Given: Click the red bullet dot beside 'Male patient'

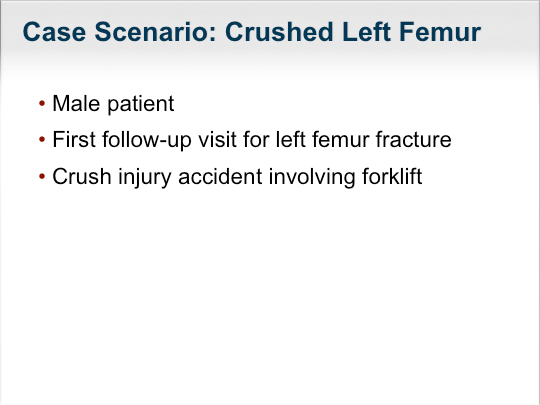Looking at the screenshot, I should (x=42, y=103).
